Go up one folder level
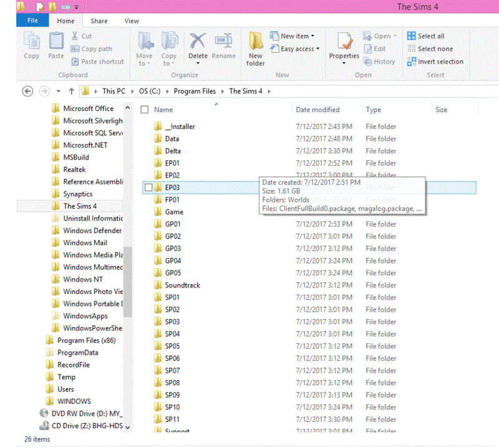Screen dimensions: 499x448 pyautogui.click(x=72, y=91)
